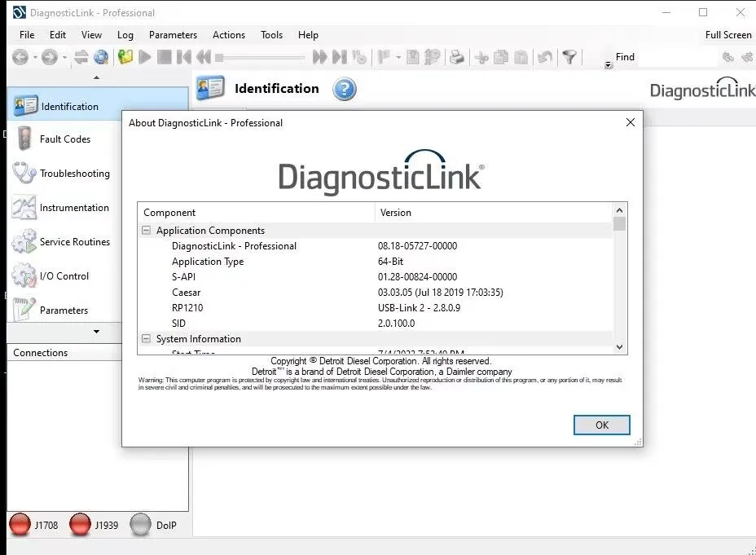Click the Forward navigation arrow in toolbar
Image resolution: width=756 pixels, height=555 pixels.
49,57
